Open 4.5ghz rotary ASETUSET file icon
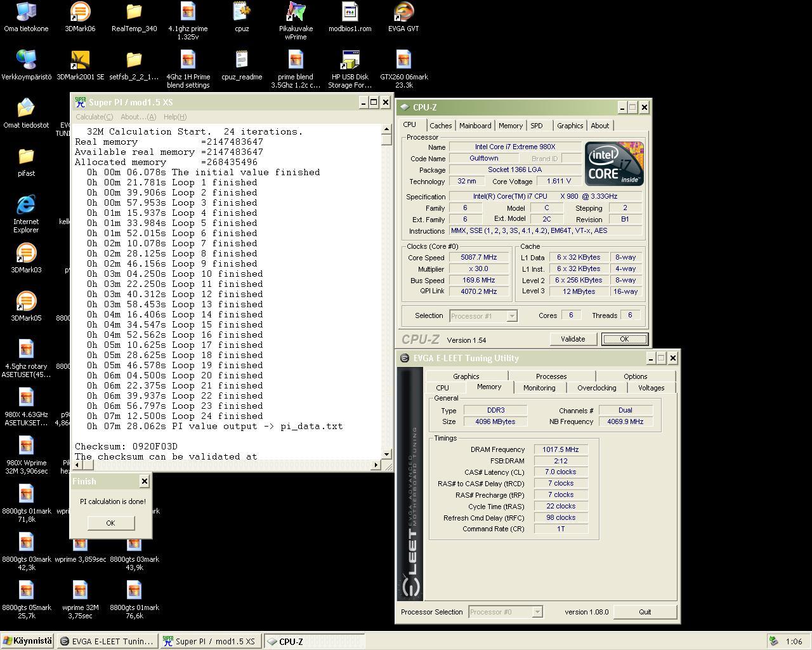The height and width of the screenshot is (650, 812). [x=26, y=359]
